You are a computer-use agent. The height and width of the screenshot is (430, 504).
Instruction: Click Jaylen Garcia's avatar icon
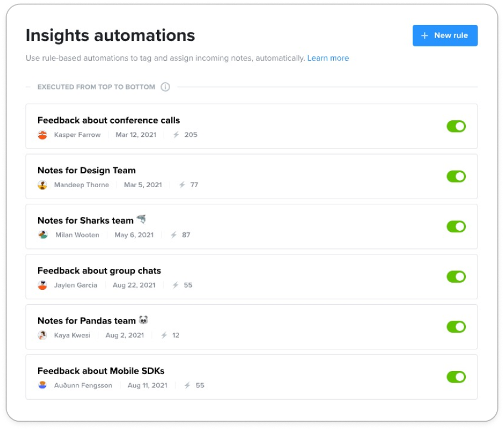[x=43, y=285]
